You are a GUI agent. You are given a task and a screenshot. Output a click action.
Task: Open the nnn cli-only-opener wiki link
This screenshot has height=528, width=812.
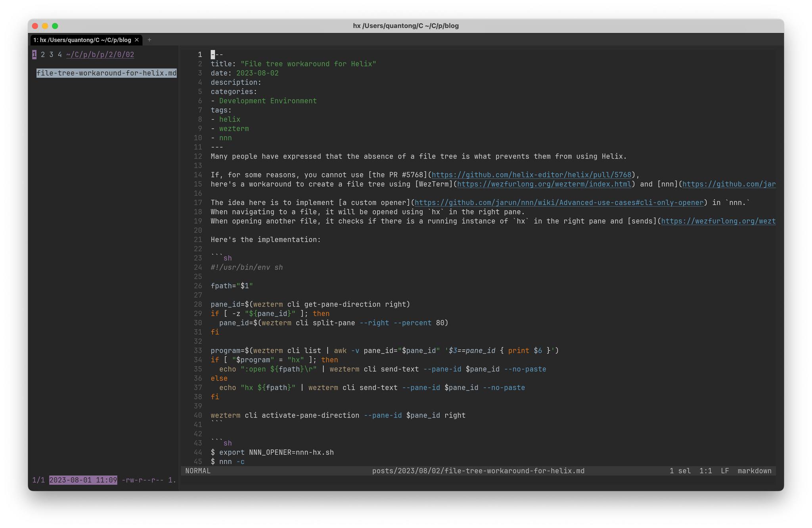click(558, 203)
